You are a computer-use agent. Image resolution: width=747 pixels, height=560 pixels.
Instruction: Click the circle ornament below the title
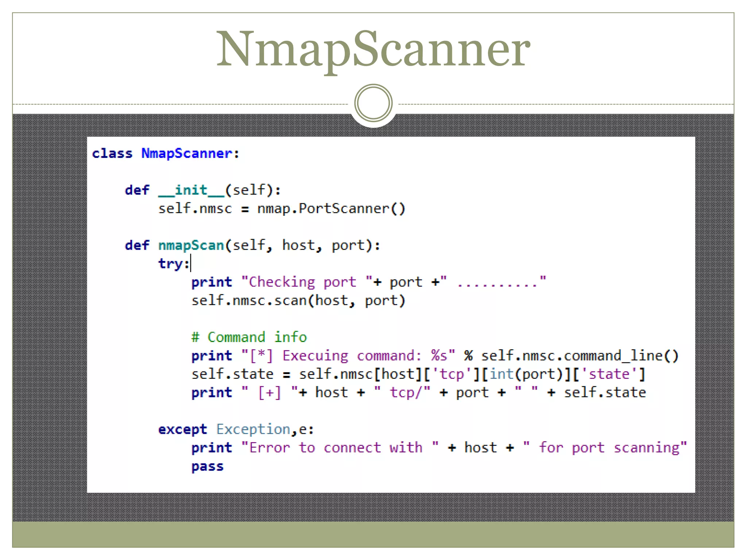pos(373,103)
